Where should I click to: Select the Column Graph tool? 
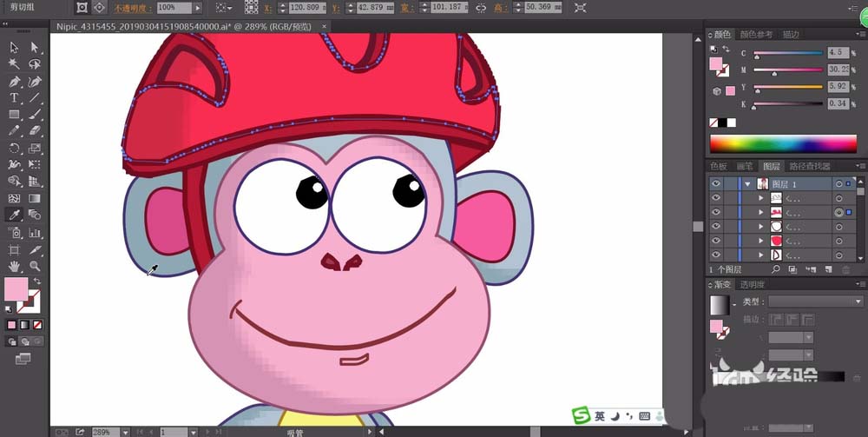(x=35, y=233)
